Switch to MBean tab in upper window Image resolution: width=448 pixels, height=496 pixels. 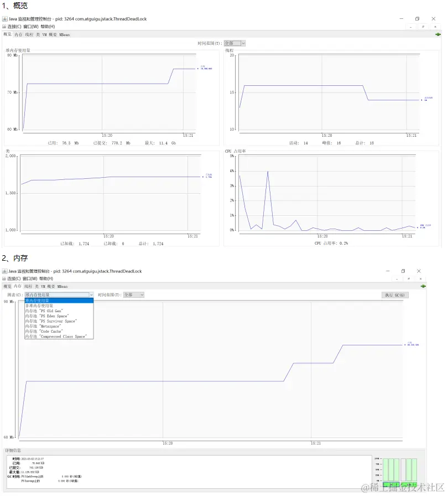coord(65,34)
